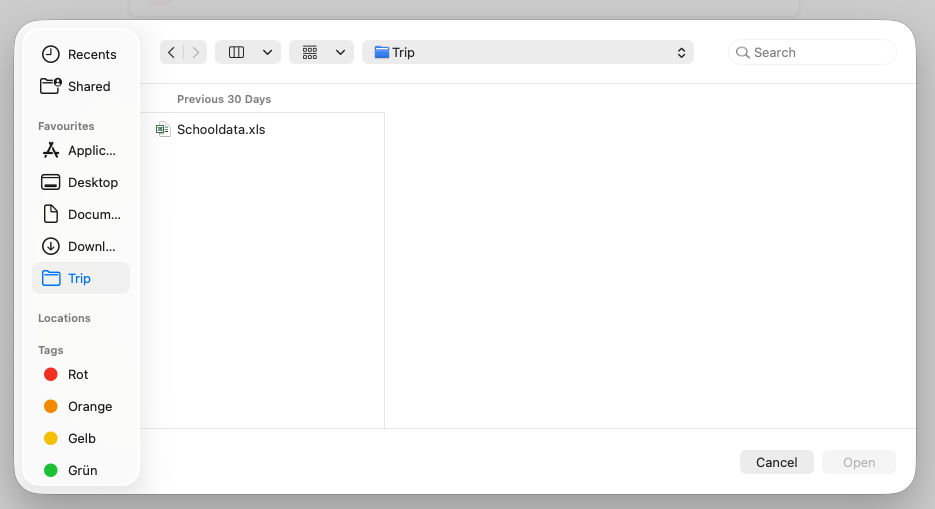This screenshot has width=935, height=509.
Task: Filter by the Orange tag
Action: coord(51,406)
